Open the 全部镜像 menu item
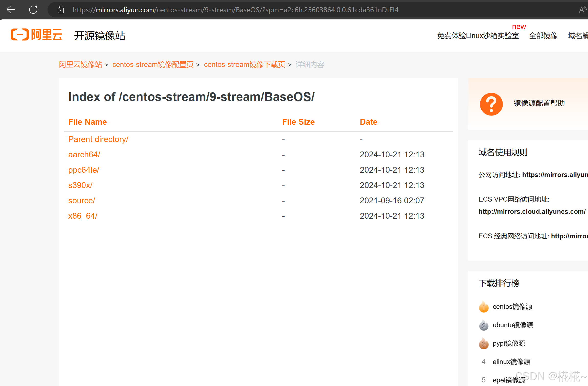 pos(543,36)
